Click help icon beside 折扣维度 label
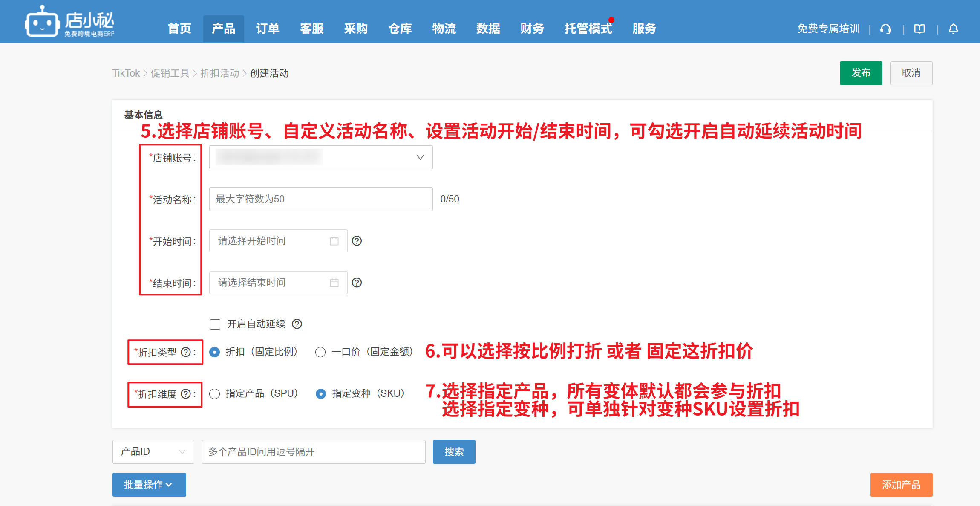 point(186,394)
